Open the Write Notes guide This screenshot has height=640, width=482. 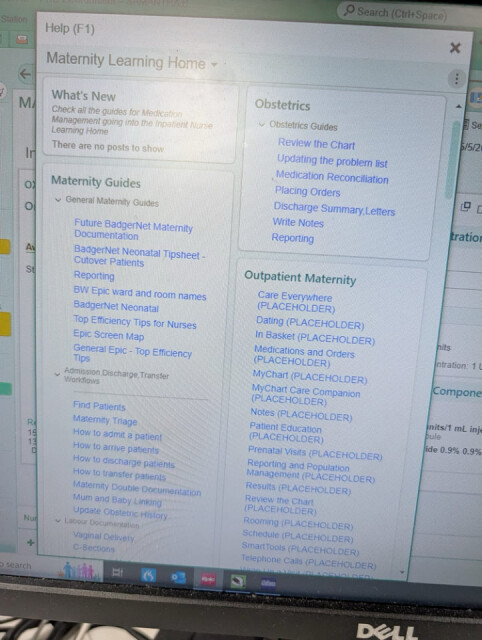[298, 222]
